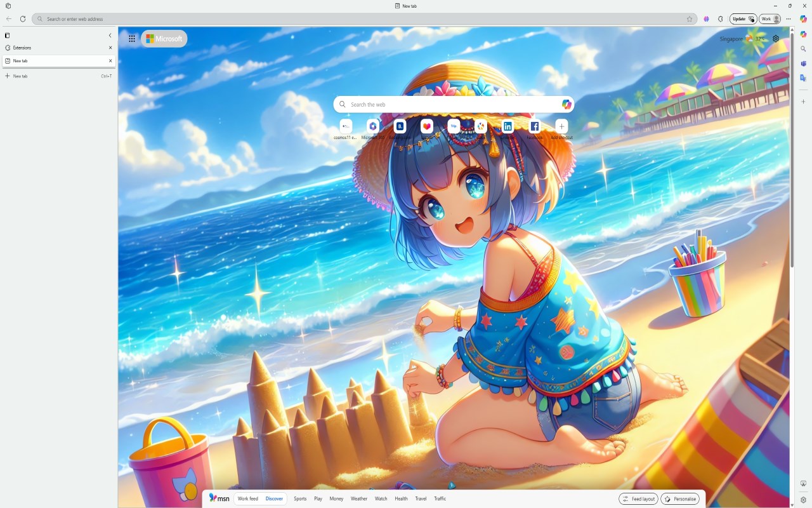Screen dimensions: 812x508
Task: Go back with the back arrow
Action: tap(9, 19)
